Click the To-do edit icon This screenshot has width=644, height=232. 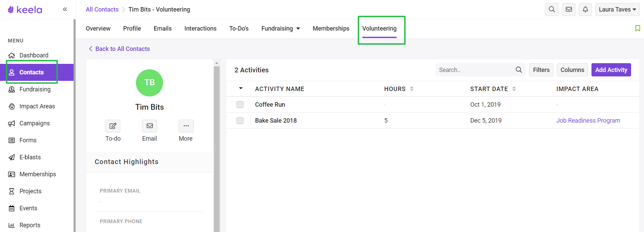pos(113,126)
